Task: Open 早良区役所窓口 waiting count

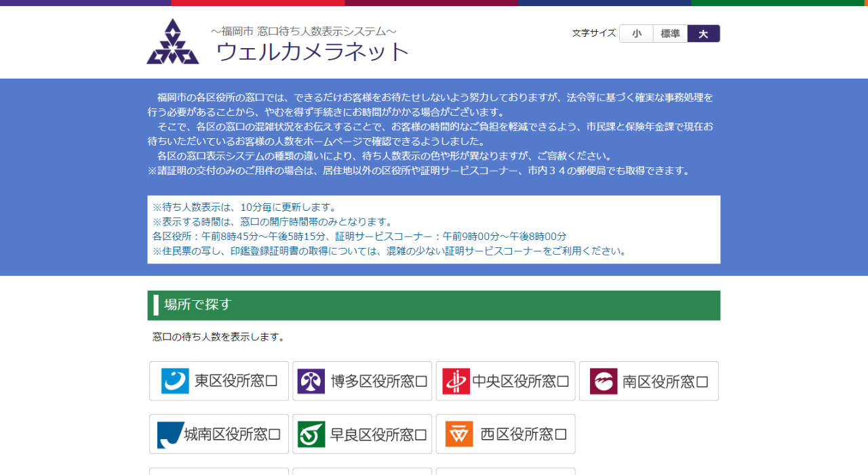Action: 362,434
